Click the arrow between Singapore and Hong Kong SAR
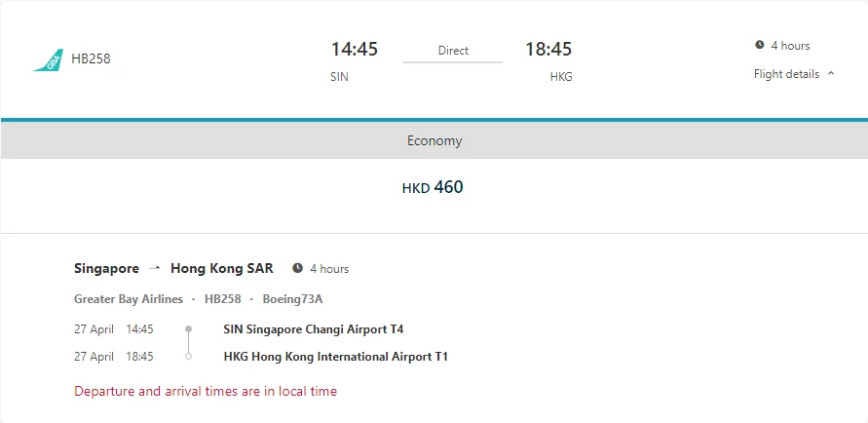868x423 pixels. tap(155, 269)
